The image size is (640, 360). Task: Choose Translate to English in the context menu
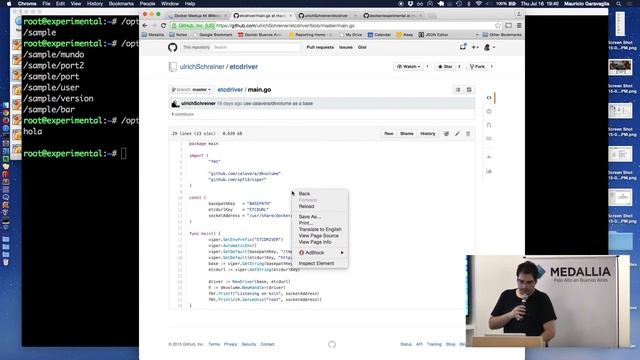pos(320,229)
